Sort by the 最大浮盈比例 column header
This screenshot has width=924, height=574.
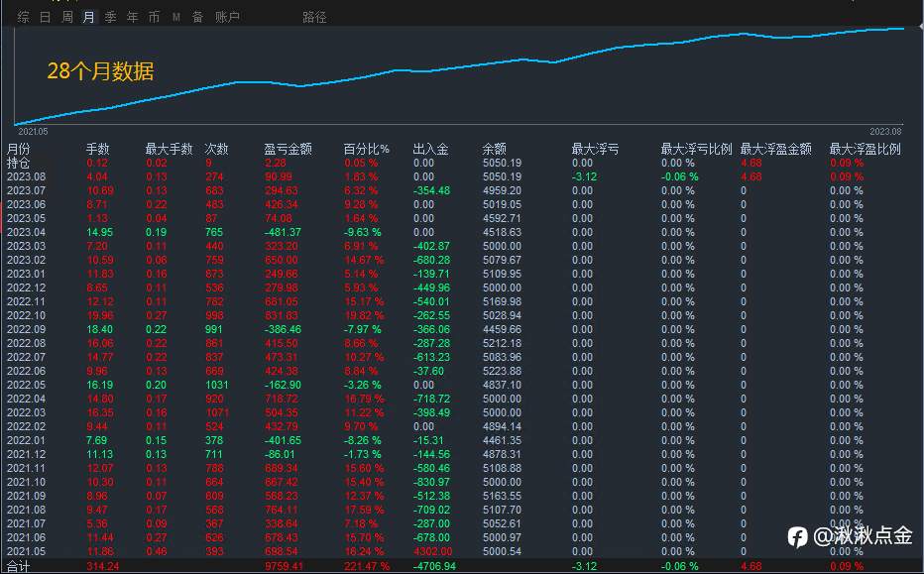[x=866, y=149]
